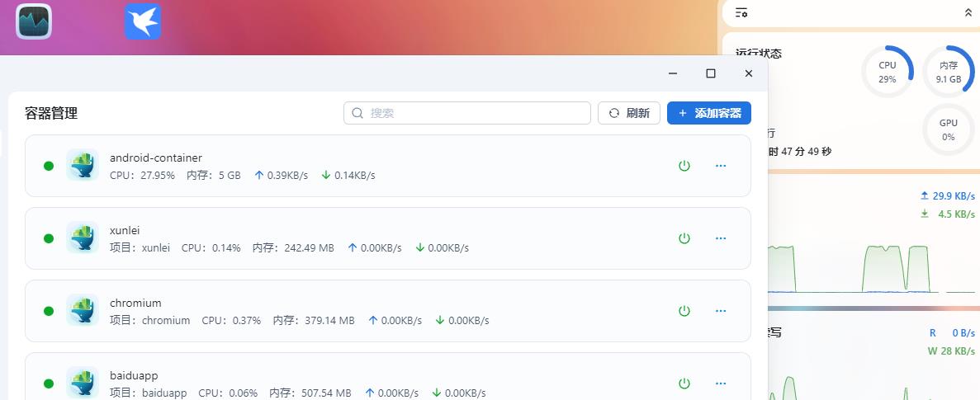
Task: Click the 容器管理 title
Action: click(x=51, y=113)
